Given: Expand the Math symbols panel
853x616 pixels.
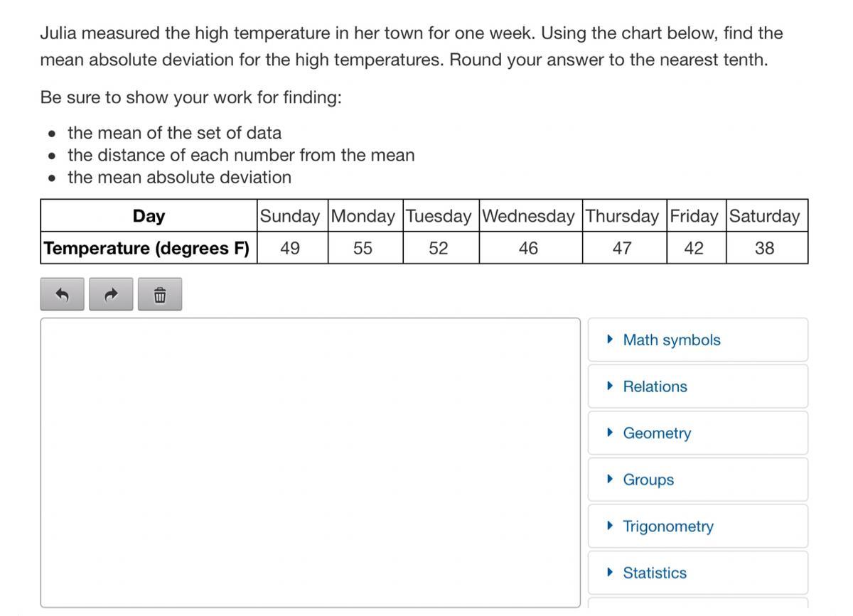Looking at the screenshot, I should click(671, 340).
